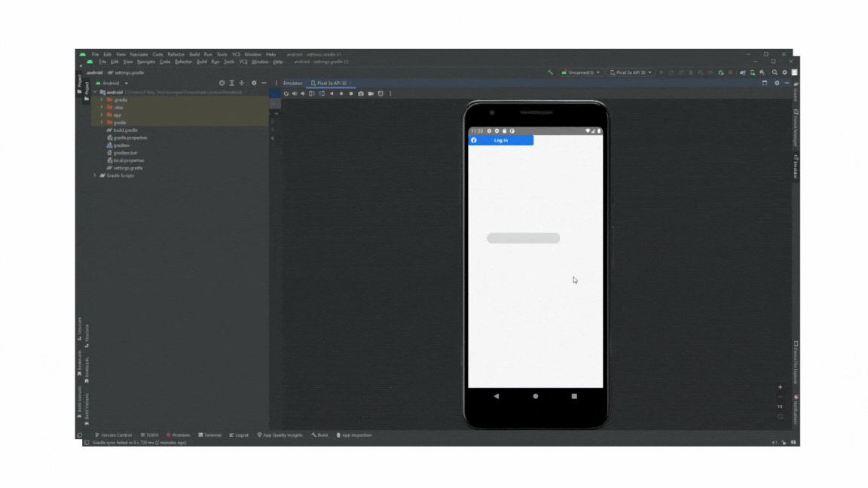Viewport: 868px width, 488px height.
Task: Click Expand All icon in Project panel header
Action: tap(232, 83)
